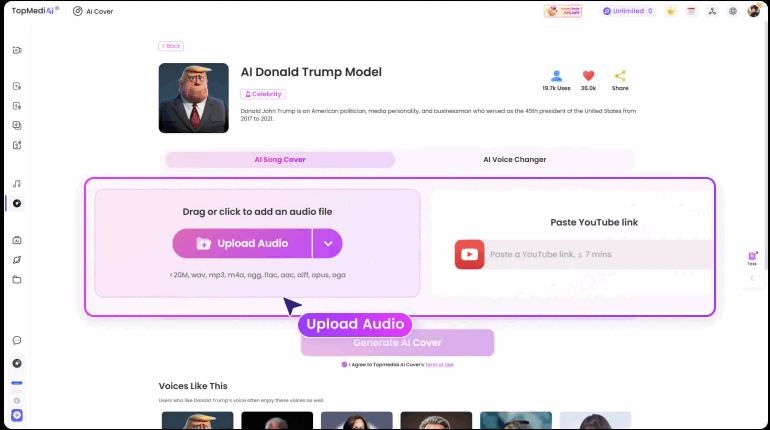Click the audio file drag-and-drop area

pyautogui.click(x=257, y=243)
